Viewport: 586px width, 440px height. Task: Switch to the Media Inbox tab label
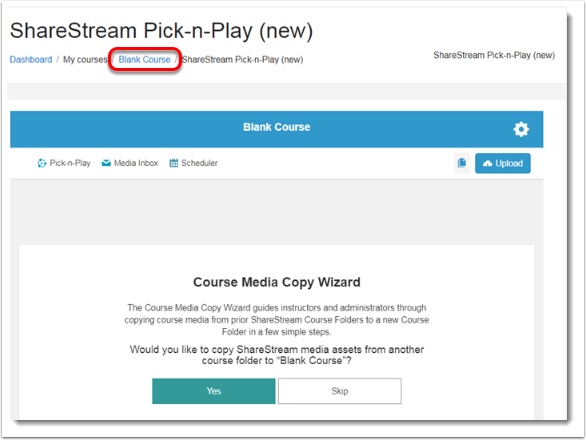pyautogui.click(x=136, y=163)
